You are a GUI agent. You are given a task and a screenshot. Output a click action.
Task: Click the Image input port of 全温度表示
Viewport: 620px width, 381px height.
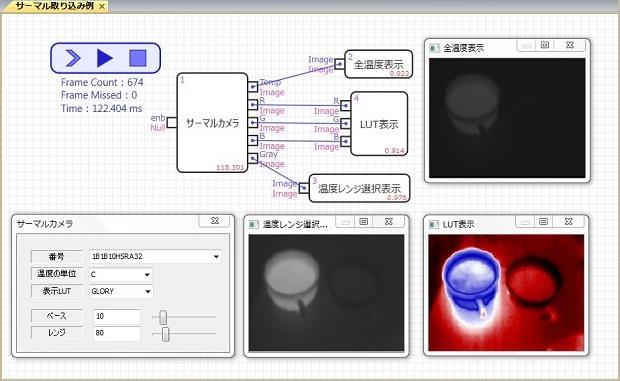click(x=340, y=64)
